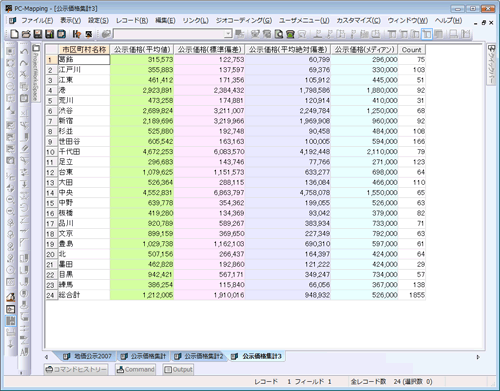The height and width of the screenshot is (391, 500).
Task: Click the 公示価格(メディアン) column header
Action: point(365,50)
